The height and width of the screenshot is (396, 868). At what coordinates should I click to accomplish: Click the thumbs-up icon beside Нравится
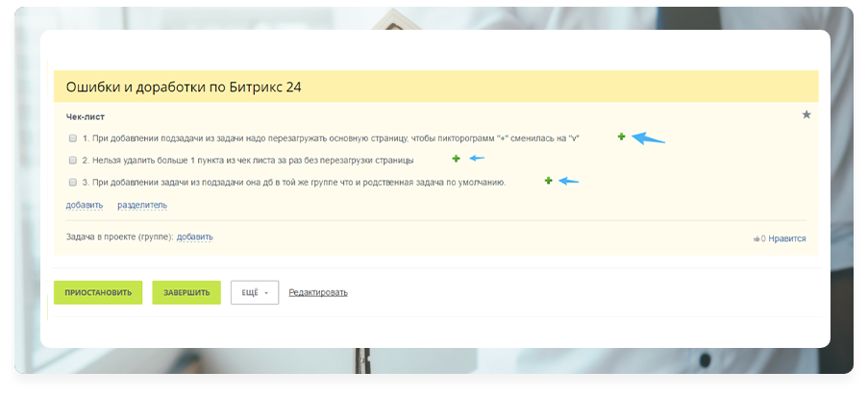click(x=756, y=239)
